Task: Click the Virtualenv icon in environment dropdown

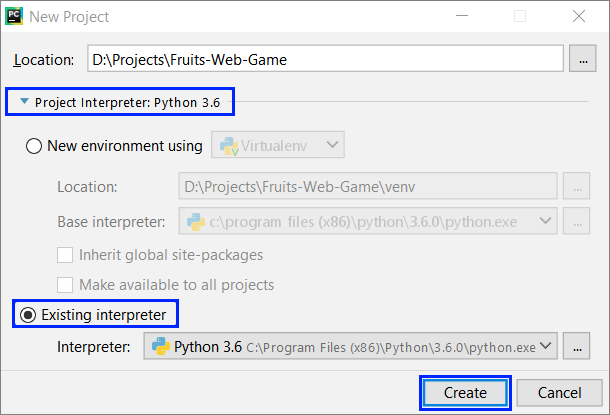Action: point(228,146)
